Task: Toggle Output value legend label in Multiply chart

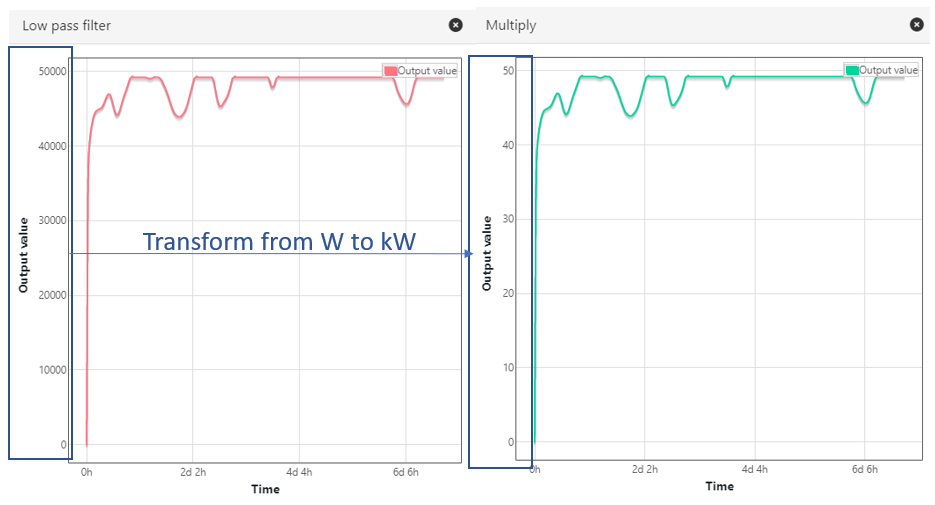Action: 888,71
